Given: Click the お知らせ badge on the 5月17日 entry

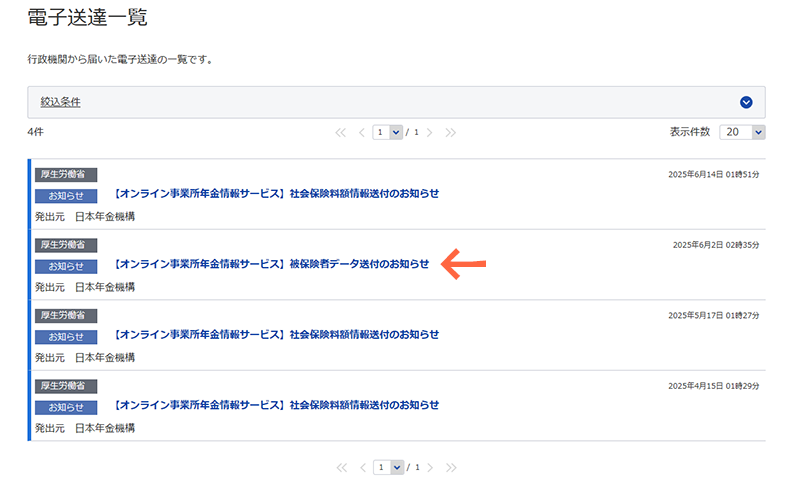Looking at the screenshot, I should click(x=66, y=337).
